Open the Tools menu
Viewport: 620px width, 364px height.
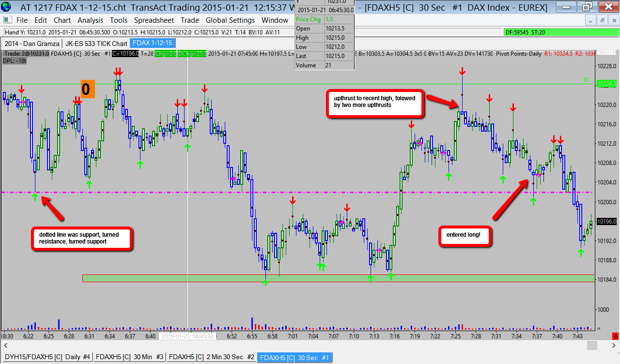(118, 20)
